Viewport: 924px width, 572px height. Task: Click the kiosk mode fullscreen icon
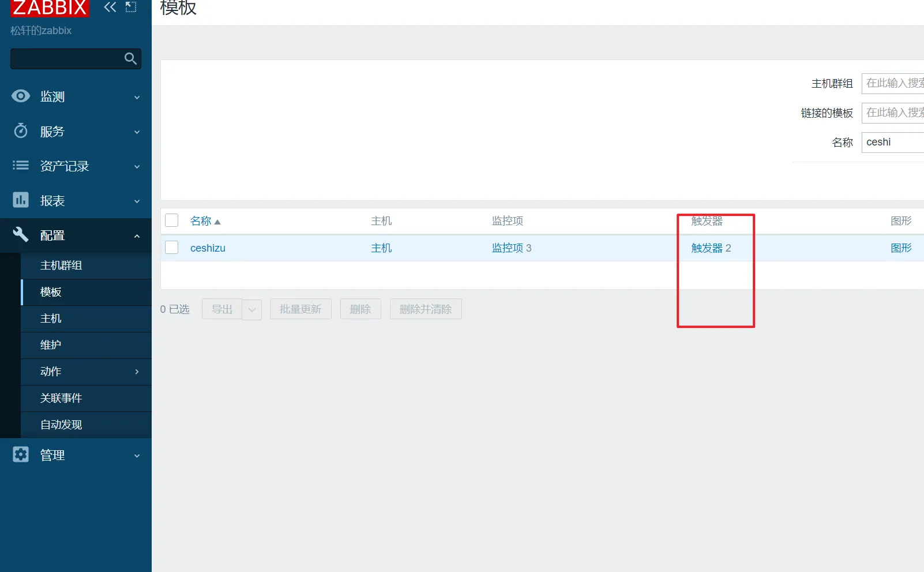(x=131, y=8)
